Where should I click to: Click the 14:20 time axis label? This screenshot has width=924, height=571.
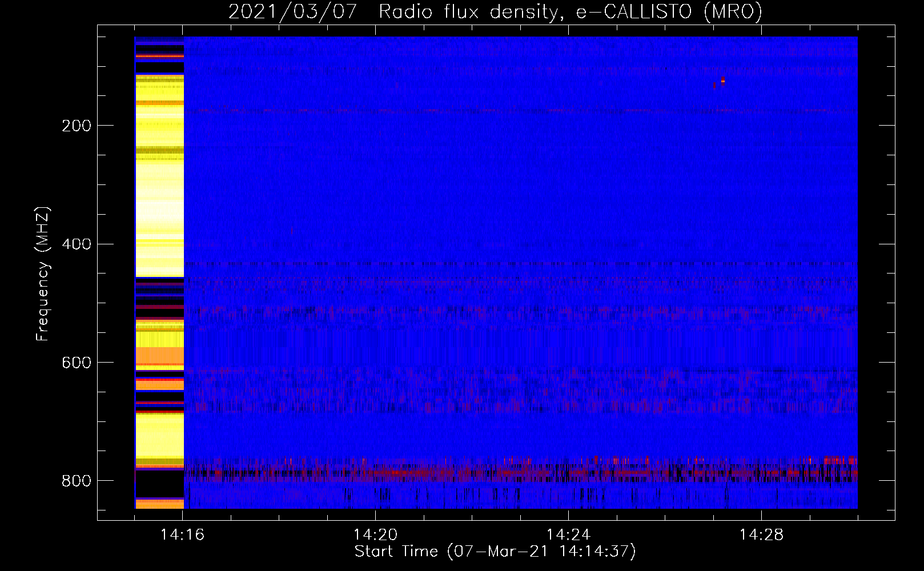click(375, 535)
